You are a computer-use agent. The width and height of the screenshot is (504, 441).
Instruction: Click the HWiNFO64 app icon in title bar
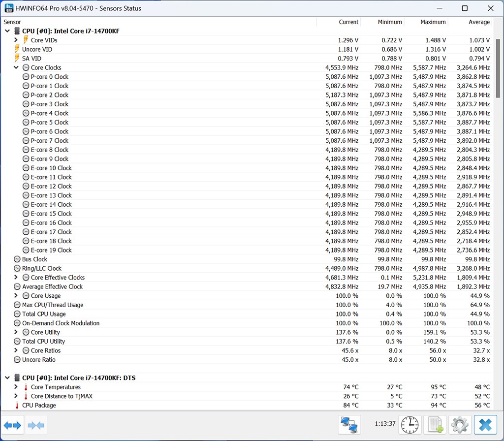[x=9, y=8]
